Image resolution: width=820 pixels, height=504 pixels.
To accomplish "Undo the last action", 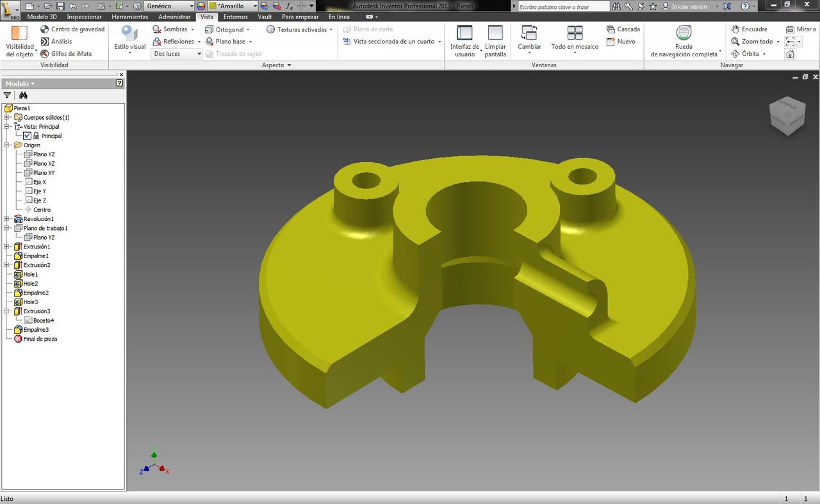I will click(x=72, y=6).
